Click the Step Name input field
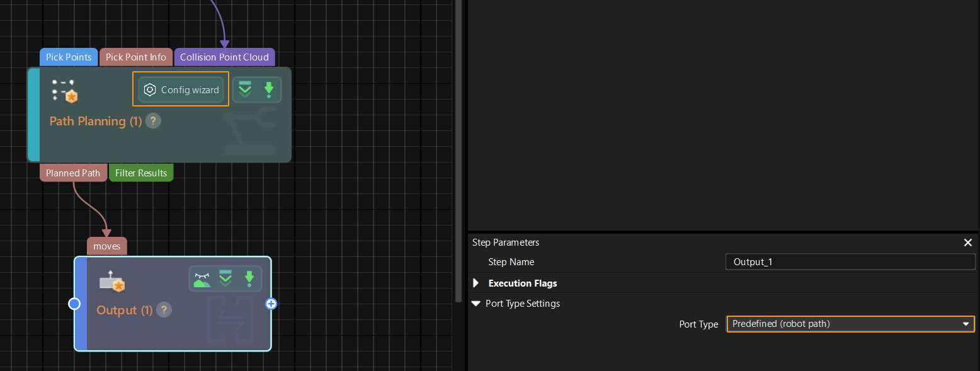 (850, 262)
